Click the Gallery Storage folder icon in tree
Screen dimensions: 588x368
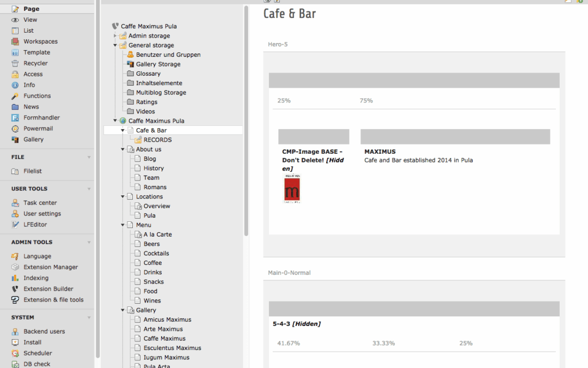coord(130,64)
